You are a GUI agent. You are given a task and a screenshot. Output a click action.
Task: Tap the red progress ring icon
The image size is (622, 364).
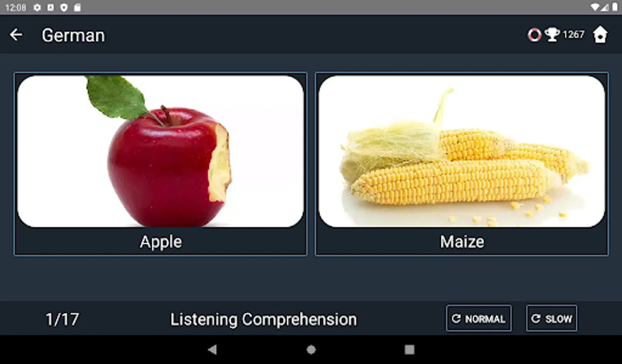coord(534,35)
